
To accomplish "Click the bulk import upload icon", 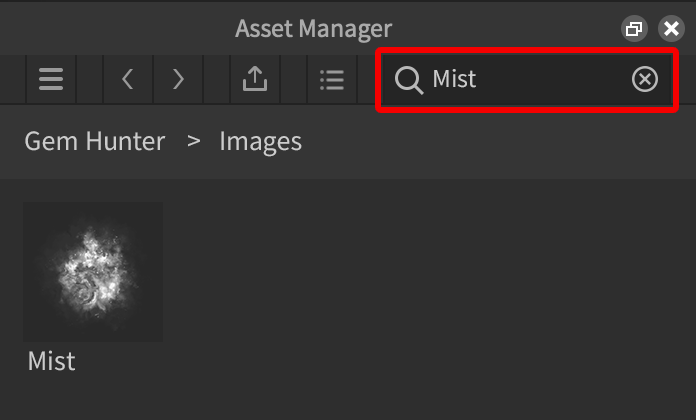I will coord(255,79).
